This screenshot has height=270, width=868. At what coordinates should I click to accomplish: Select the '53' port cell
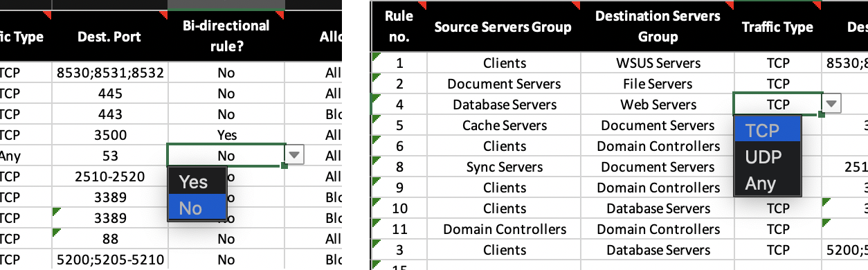(x=109, y=156)
